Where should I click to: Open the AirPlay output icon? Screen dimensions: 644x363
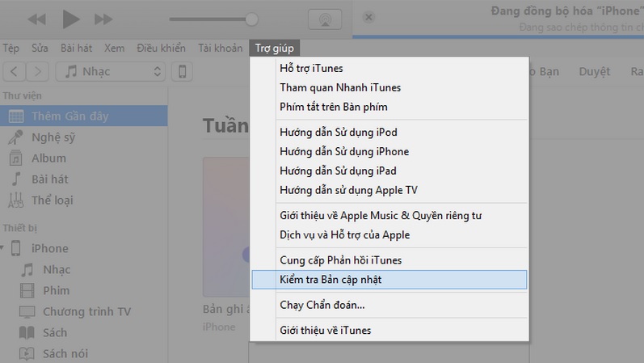coord(325,19)
